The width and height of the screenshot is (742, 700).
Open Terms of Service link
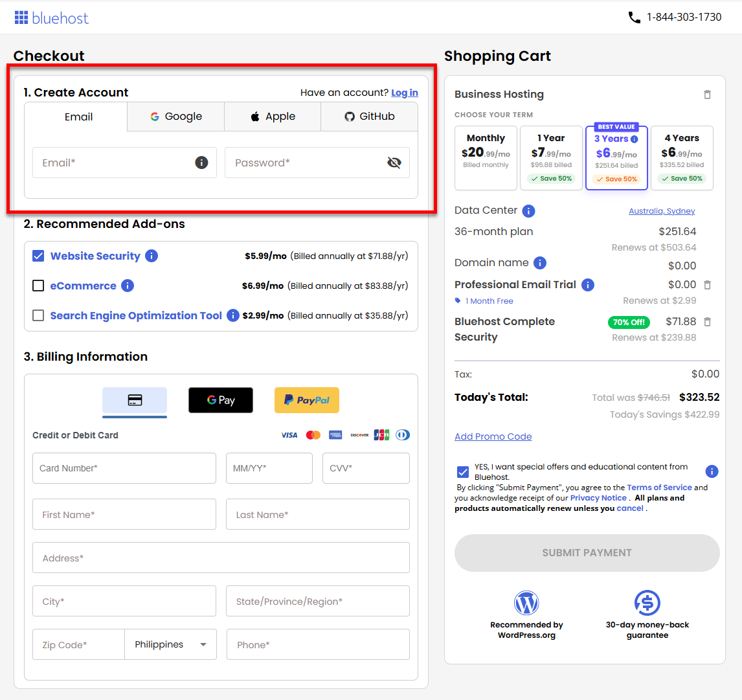[x=659, y=488]
